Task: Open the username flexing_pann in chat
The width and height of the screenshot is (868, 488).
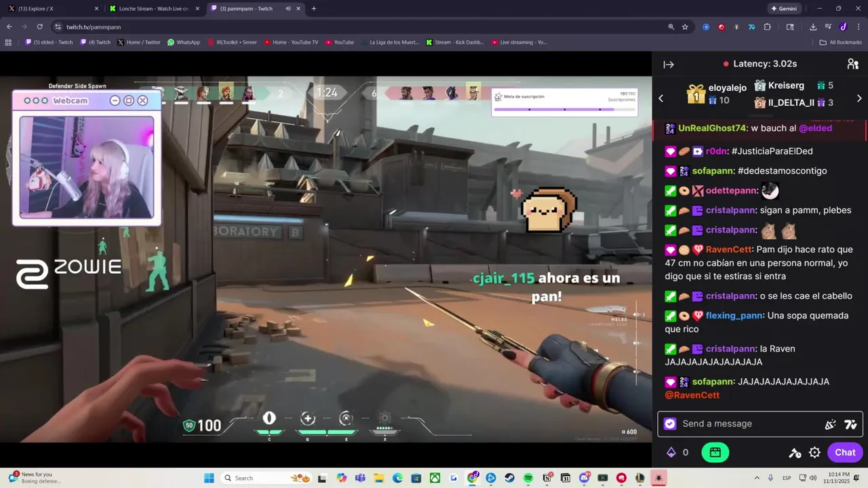Action: click(x=734, y=316)
